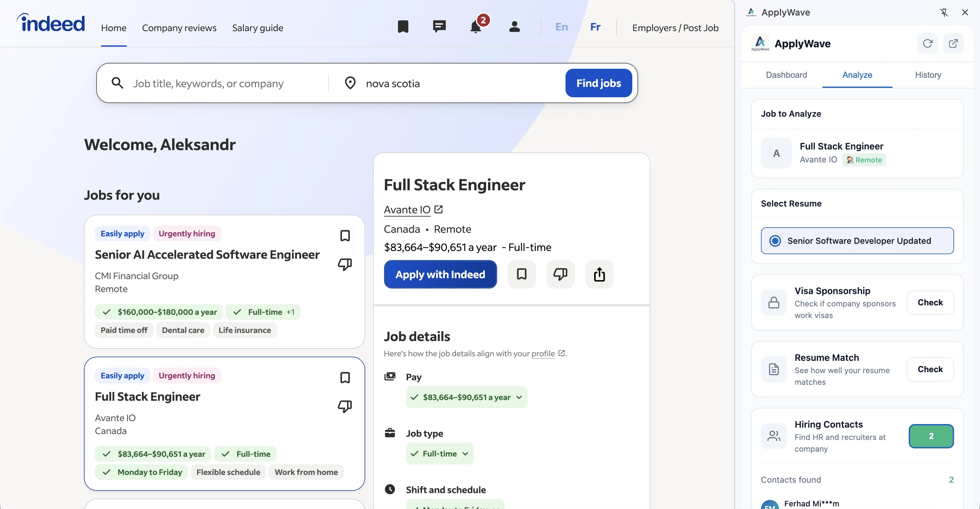Switch to ApplyWave History tab
The width and height of the screenshot is (980, 509).
928,75
